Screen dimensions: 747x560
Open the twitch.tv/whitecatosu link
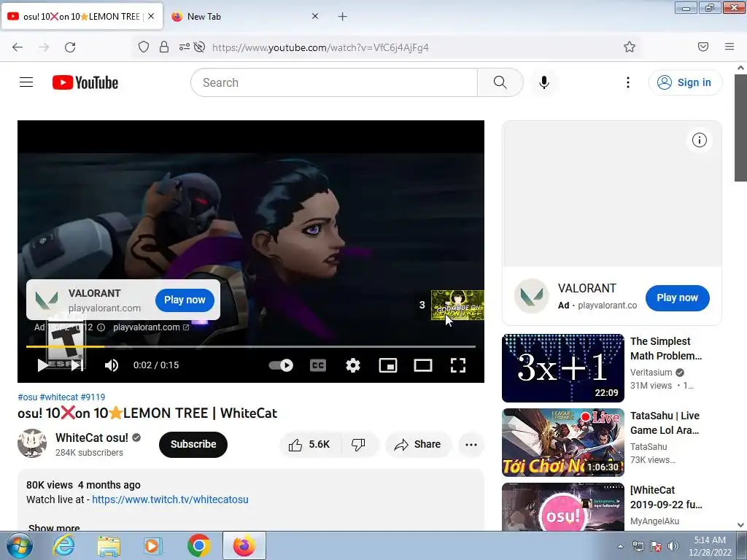tap(170, 499)
